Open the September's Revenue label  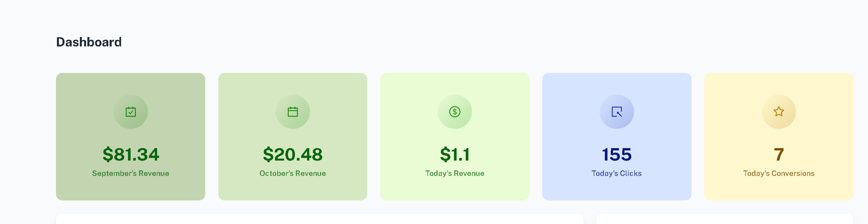(x=131, y=173)
